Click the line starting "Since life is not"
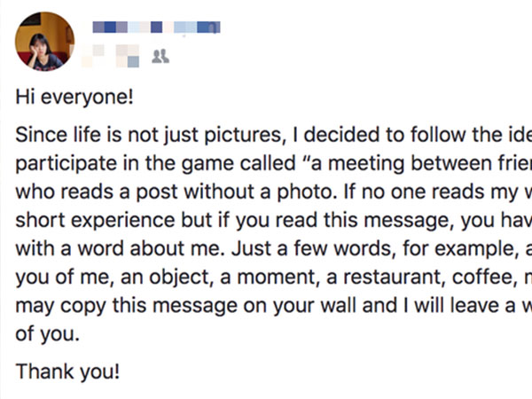 coord(273,135)
